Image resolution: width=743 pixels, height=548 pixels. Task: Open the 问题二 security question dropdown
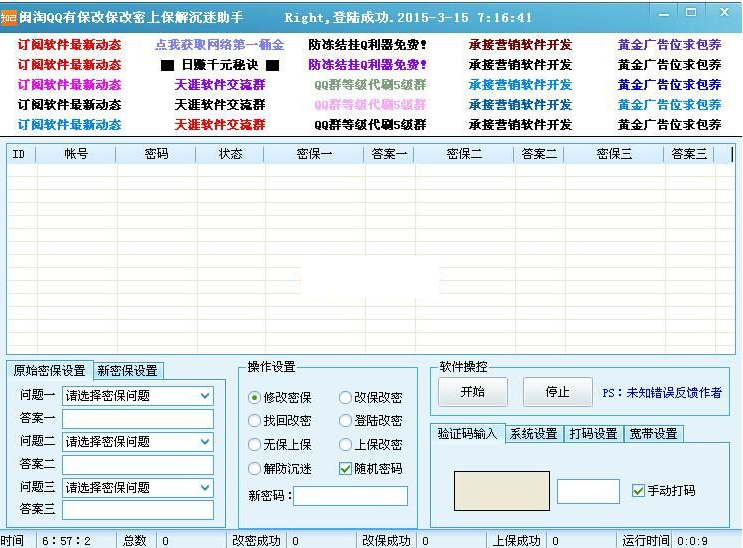pyautogui.click(x=205, y=442)
